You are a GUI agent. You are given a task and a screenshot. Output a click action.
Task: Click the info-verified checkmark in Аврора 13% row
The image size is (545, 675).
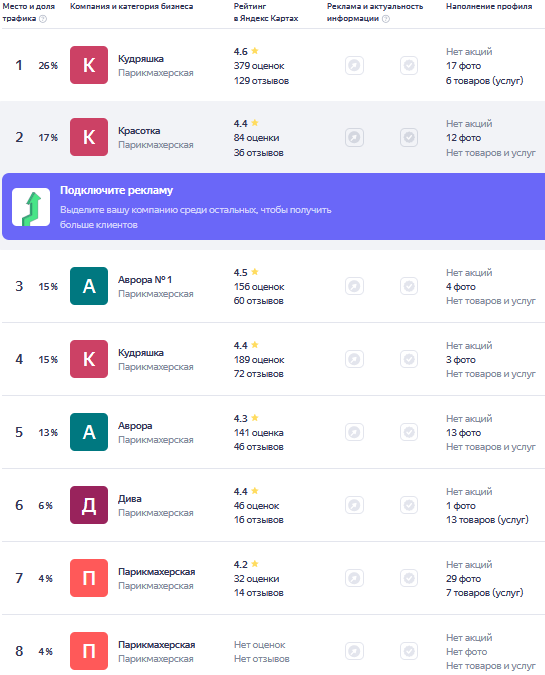[x=409, y=432]
